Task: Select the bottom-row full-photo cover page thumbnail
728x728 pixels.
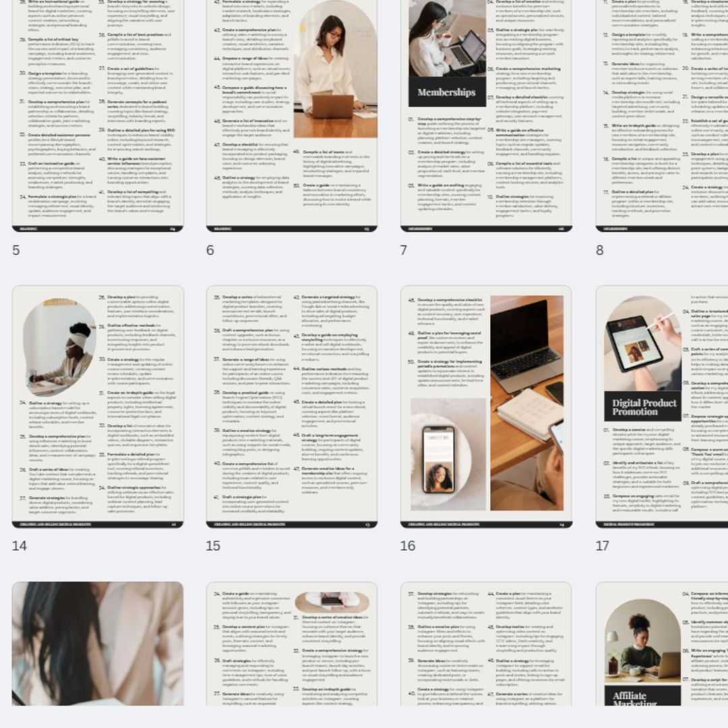Action: coord(98,644)
